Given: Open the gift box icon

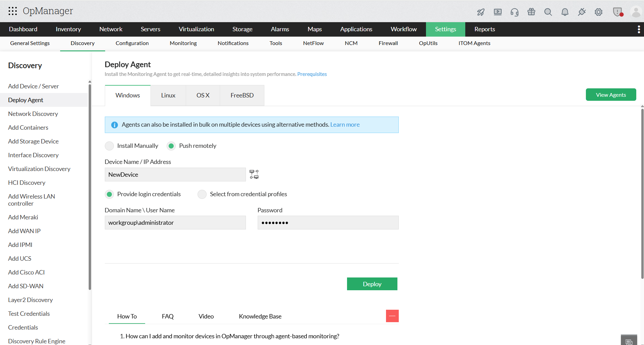Looking at the screenshot, I should [x=531, y=12].
